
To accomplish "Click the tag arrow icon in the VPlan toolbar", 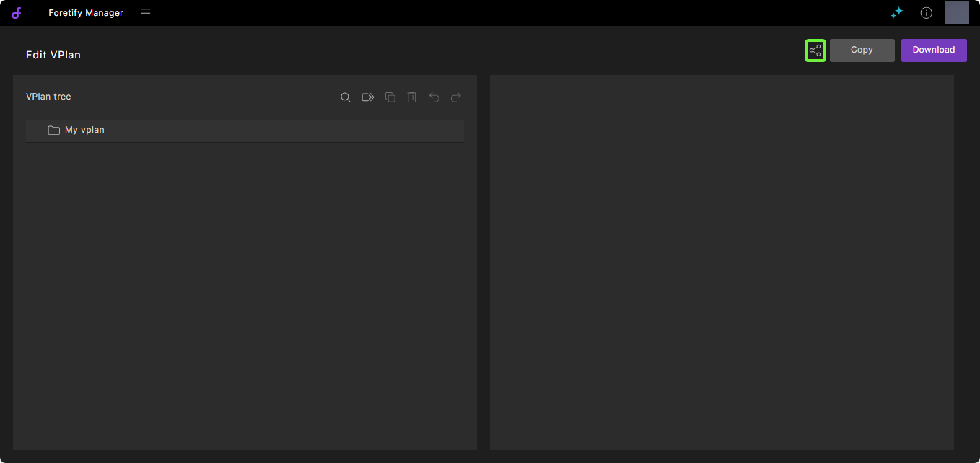I will 367,97.
